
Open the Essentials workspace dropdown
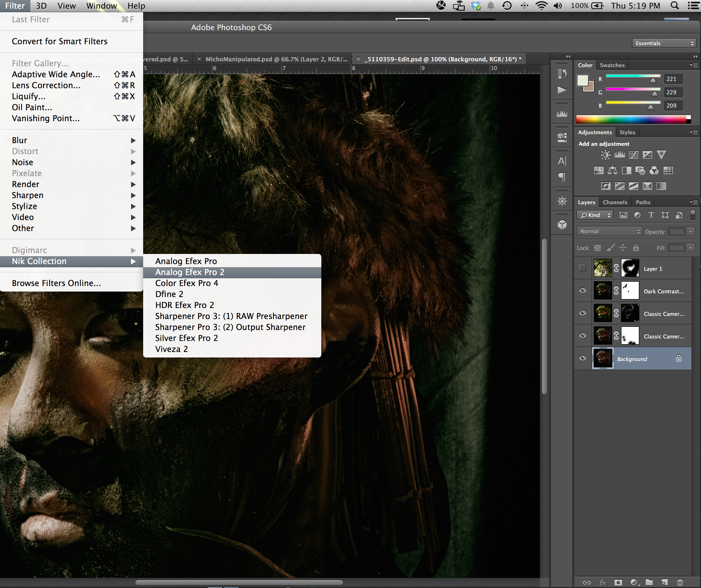click(x=664, y=43)
